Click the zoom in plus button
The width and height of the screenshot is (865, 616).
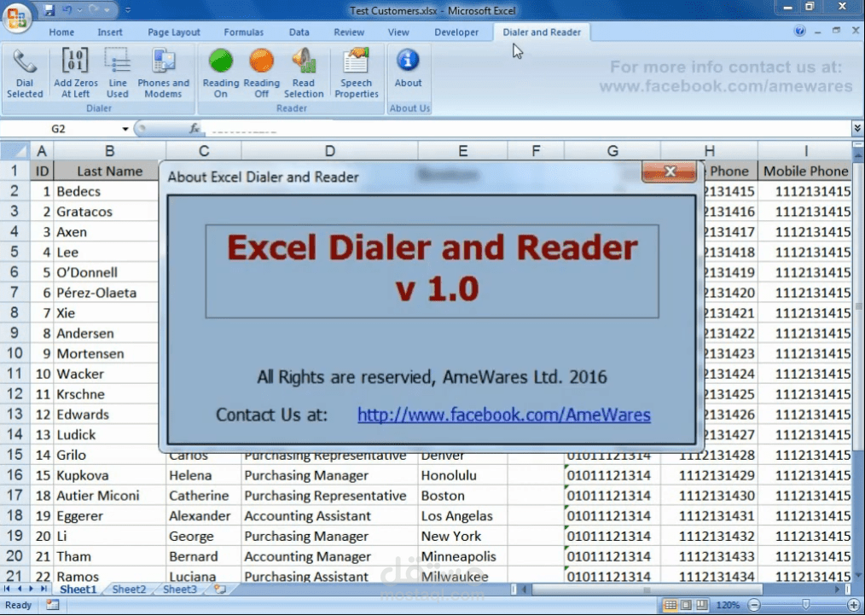pyautogui.click(x=853, y=605)
